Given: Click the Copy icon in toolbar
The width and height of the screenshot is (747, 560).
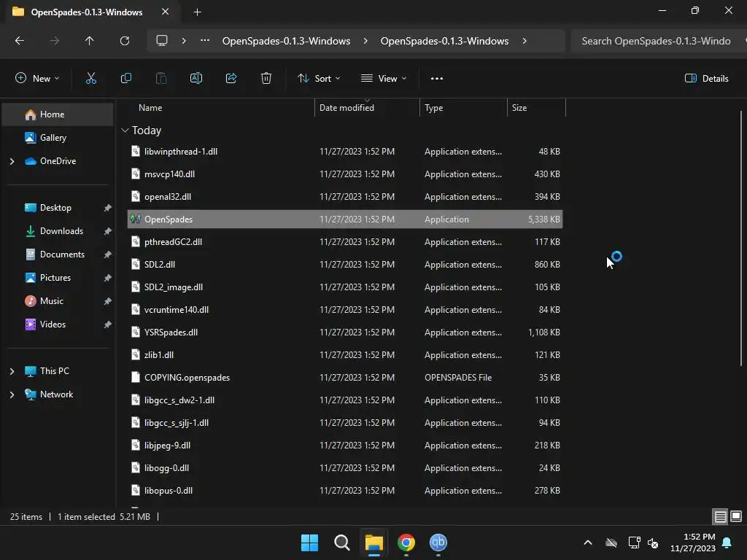Looking at the screenshot, I should 125,78.
